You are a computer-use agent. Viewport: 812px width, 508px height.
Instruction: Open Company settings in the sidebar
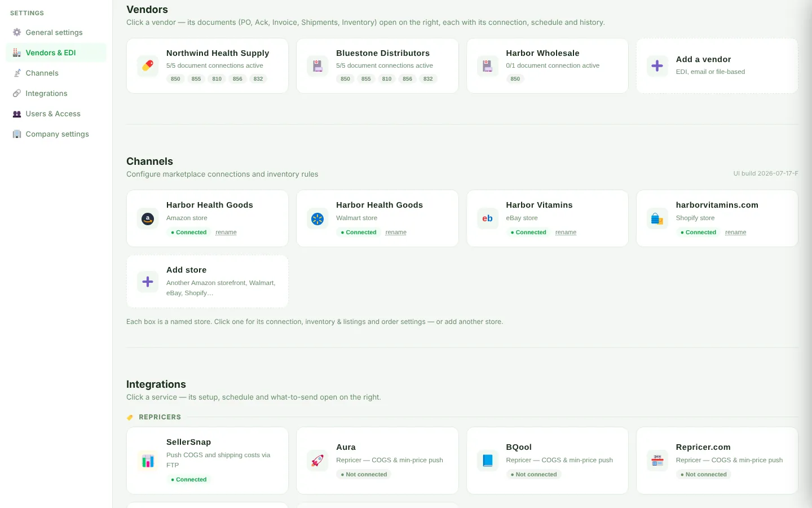(x=56, y=134)
